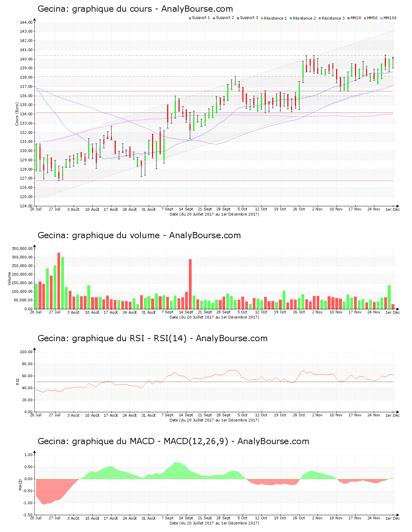Click the 'MACD' vertical axis label
The height and width of the screenshot is (532, 412).
pos(20,485)
